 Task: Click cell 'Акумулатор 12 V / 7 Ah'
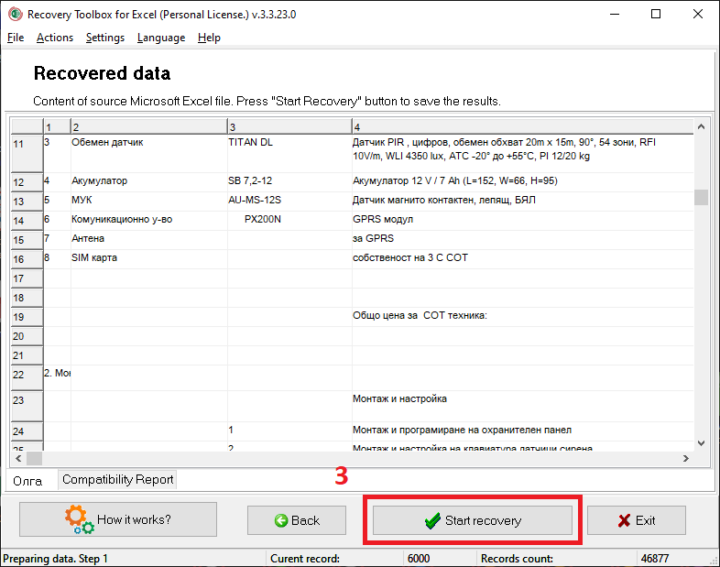(x=523, y=182)
